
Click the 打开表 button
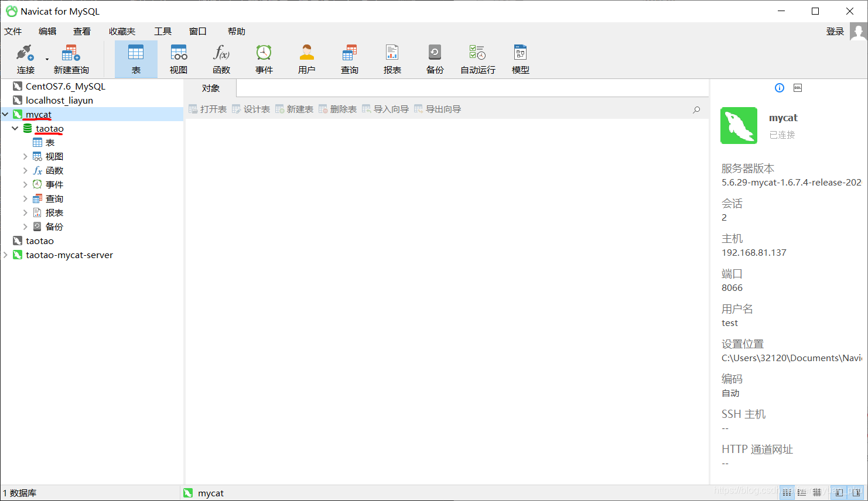pyautogui.click(x=208, y=109)
